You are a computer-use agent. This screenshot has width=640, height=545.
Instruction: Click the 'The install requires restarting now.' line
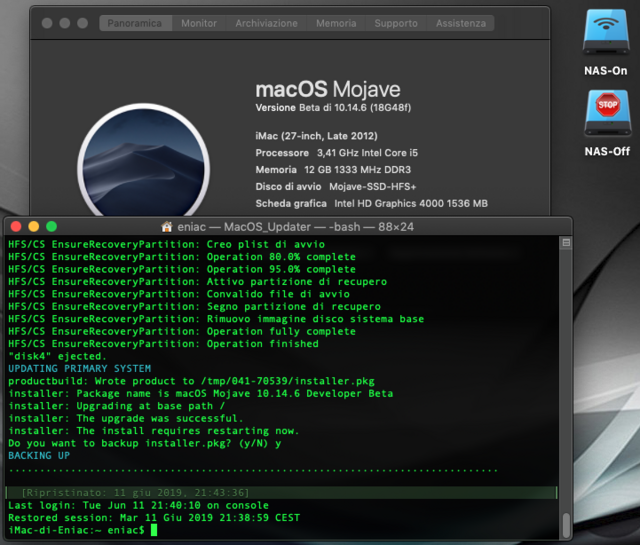tap(154, 431)
